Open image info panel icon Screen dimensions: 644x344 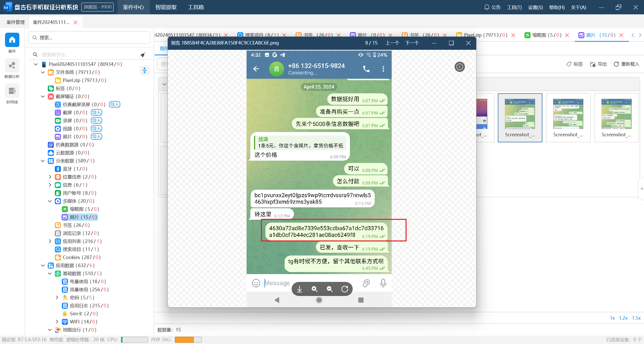[x=459, y=67]
